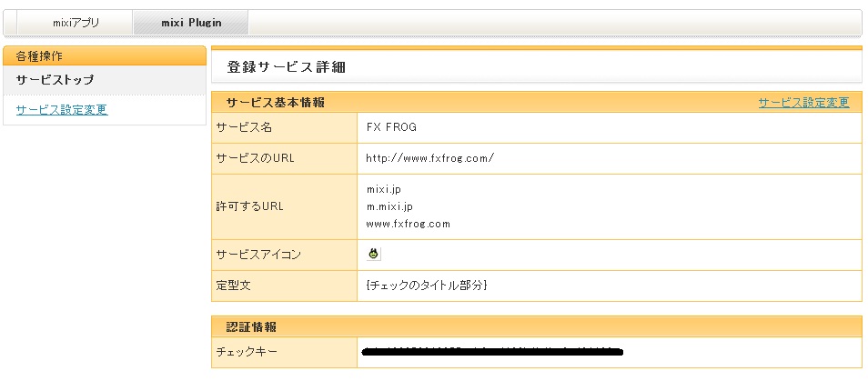Open サービストップ in the sidebar
Viewport: 868px width, 381px height.
(55, 80)
